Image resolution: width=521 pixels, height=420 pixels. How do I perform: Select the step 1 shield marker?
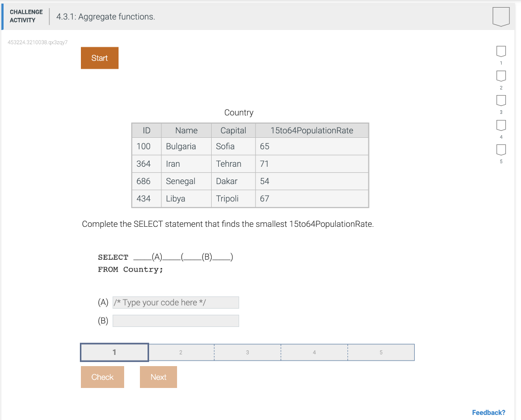(x=501, y=50)
